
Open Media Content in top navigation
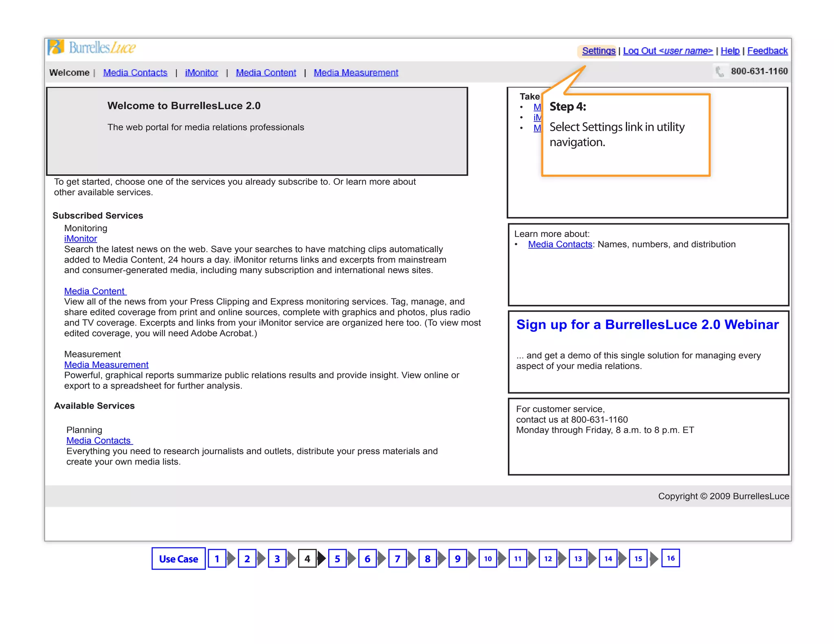266,72
